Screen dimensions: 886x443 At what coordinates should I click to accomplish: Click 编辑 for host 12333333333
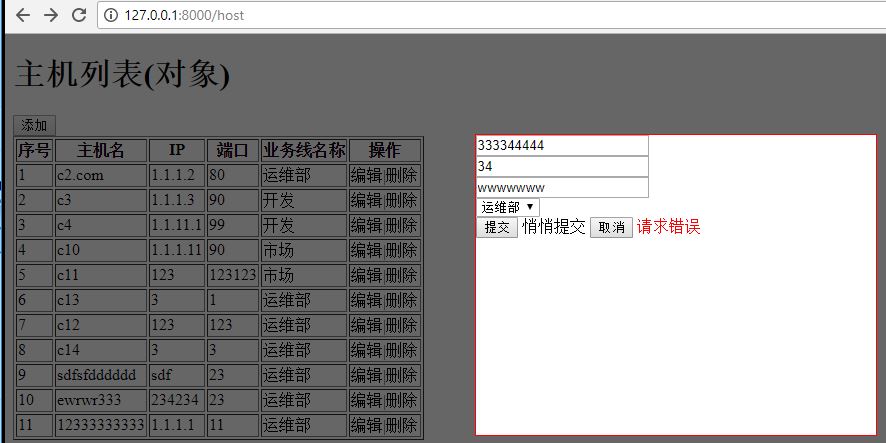click(367, 425)
